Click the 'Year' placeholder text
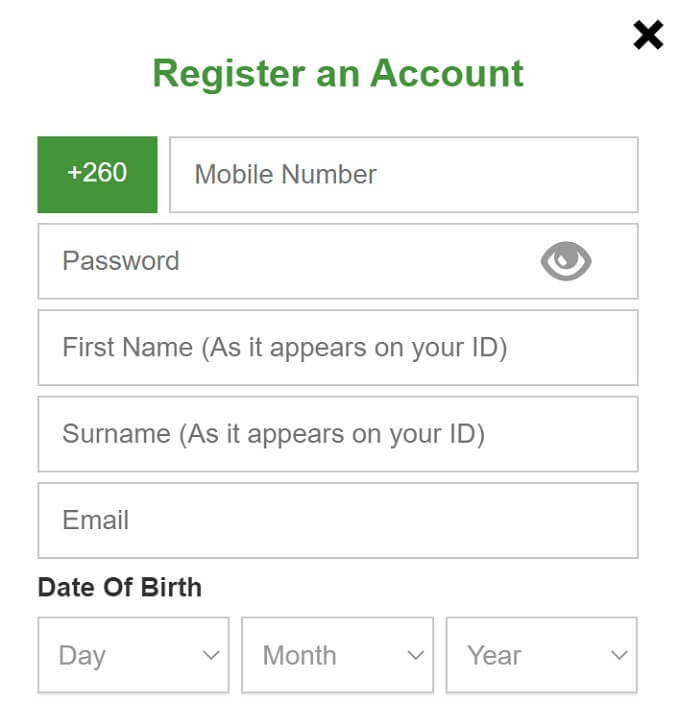The image size is (680, 703). pyautogui.click(x=494, y=655)
